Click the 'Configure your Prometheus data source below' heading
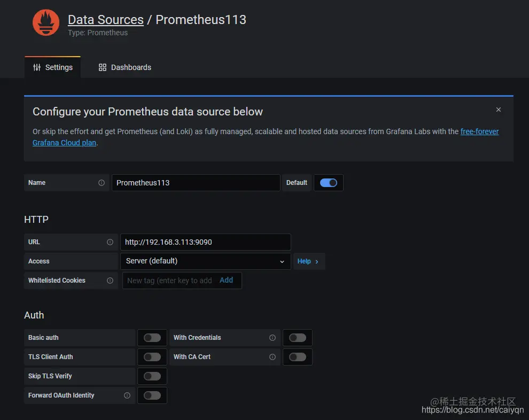 coord(148,112)
